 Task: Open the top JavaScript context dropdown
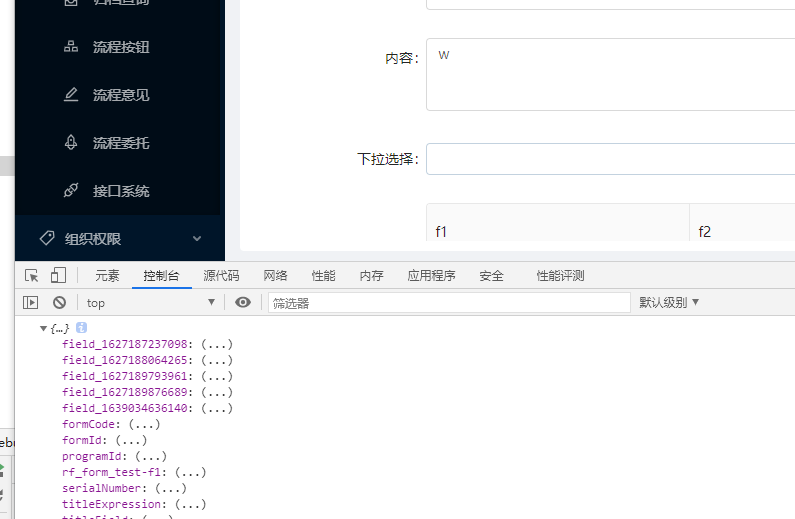[150, 303]
